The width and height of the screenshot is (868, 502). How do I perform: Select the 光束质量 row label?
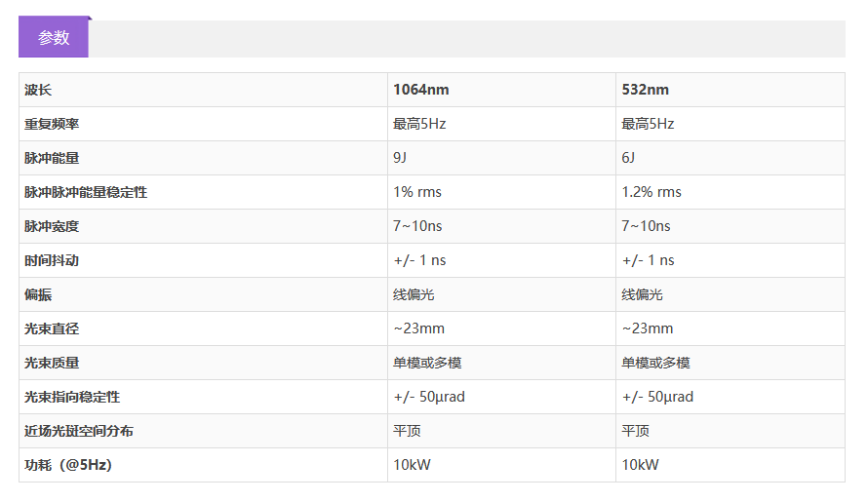click(52, 363)
